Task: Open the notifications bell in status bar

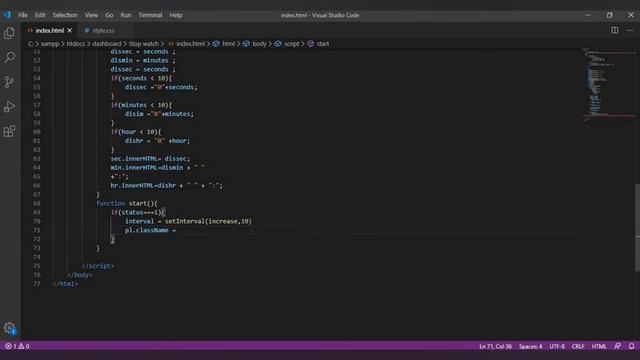Action: 631,346
